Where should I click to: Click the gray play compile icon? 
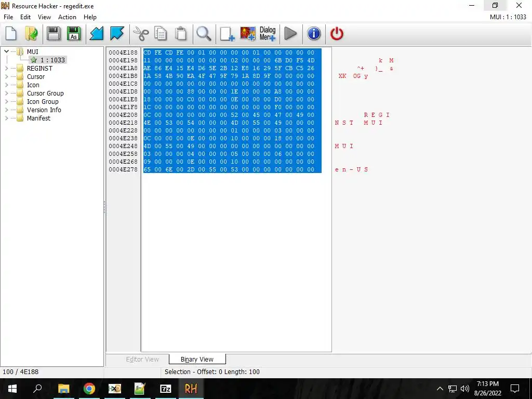290,34
